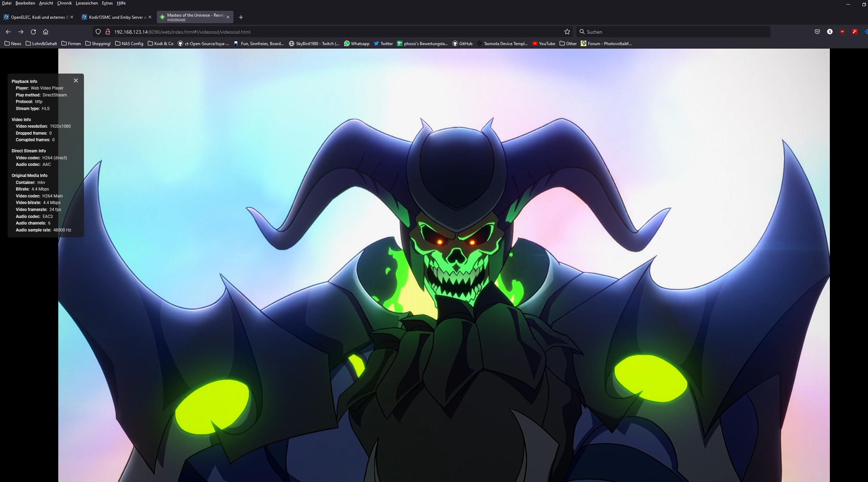
Task: Open the Fun, Sinnfreies, Board bookmark
Action: (x=259, y=44)
